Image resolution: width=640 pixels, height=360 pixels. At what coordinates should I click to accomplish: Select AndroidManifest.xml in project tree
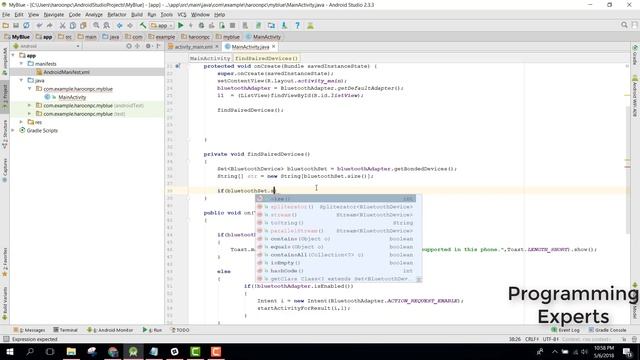click(x=66, y=72)
